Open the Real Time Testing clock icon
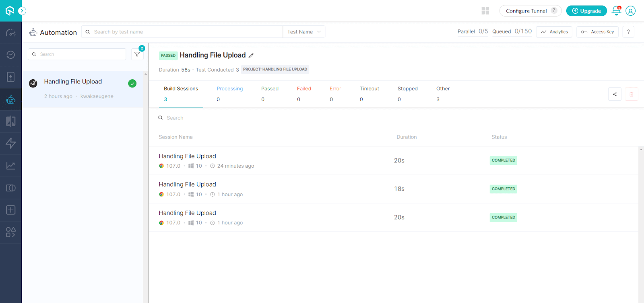Viewport: 644px width, 303px height. [11, 55]
